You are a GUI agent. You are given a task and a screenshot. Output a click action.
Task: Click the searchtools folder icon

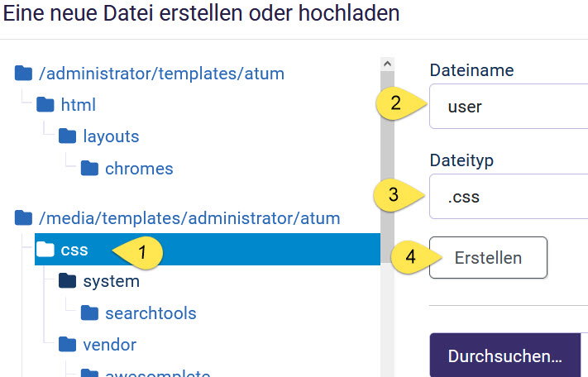click(x=89, y=313)
